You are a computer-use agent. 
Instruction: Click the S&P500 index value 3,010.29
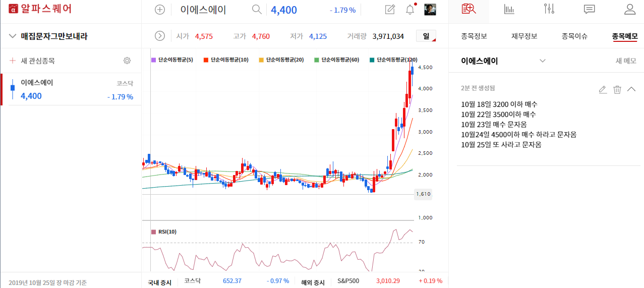388,281
